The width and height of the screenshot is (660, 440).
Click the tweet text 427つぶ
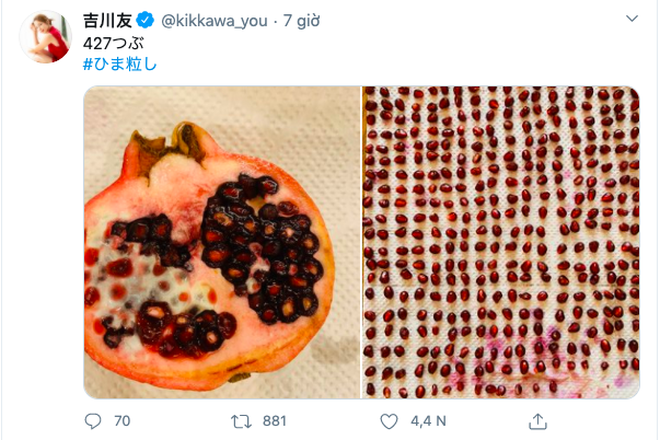113,43
